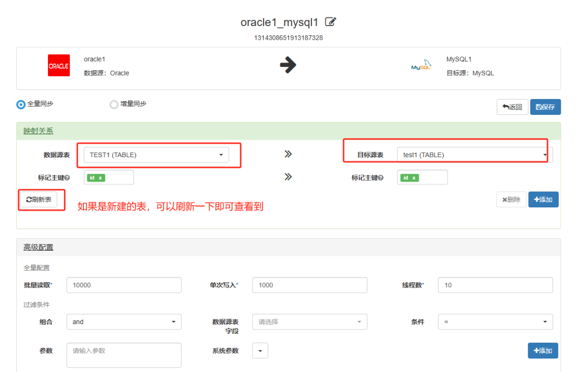The width and height of the screenshot is (588, 372).
Task: Click the 单次写入 input field
Action: coord(310,285)
